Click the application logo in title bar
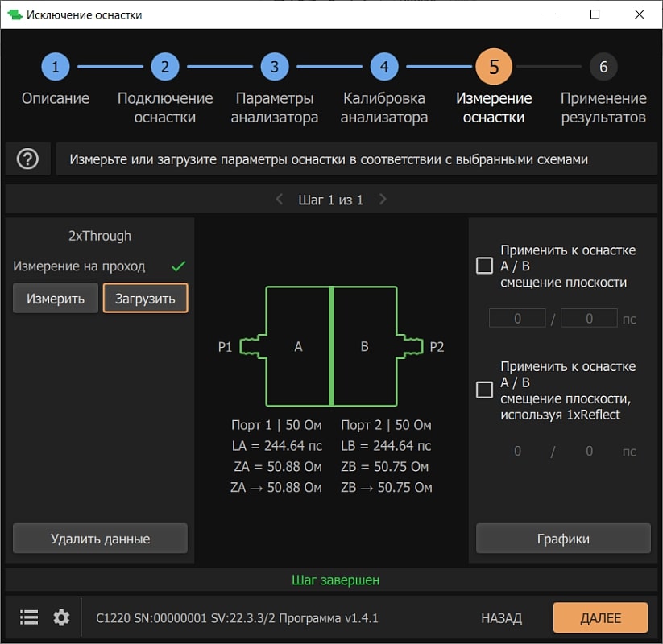Image resolution: width=663 pixels, height=644 pixels. click(x=15, y=14)
